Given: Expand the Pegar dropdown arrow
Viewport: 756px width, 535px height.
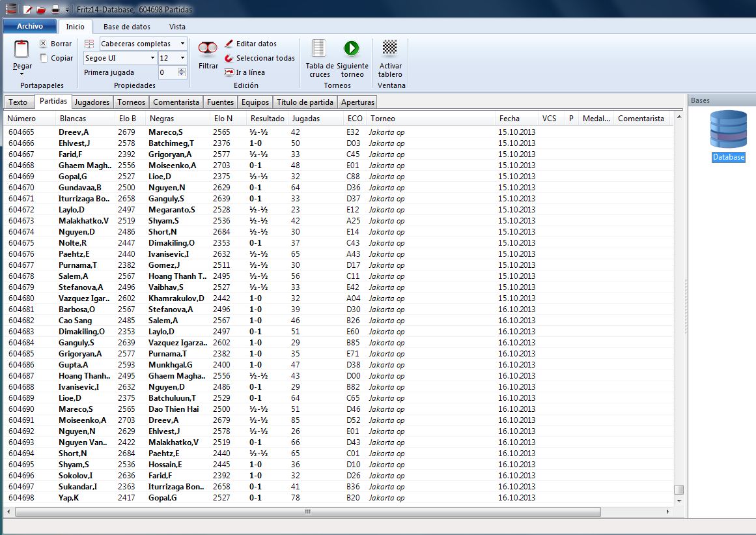Looking at the screenshot, I should (x=21, y=74).
